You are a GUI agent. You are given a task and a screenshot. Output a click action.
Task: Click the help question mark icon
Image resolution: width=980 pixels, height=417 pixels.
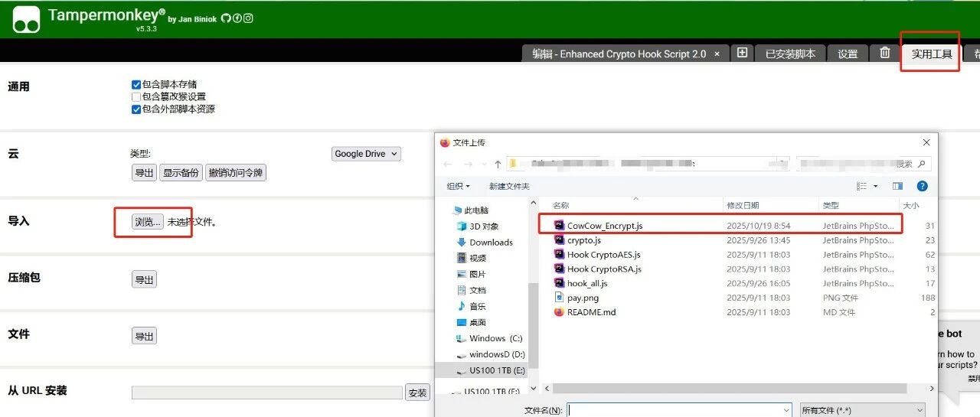(923, 186)
